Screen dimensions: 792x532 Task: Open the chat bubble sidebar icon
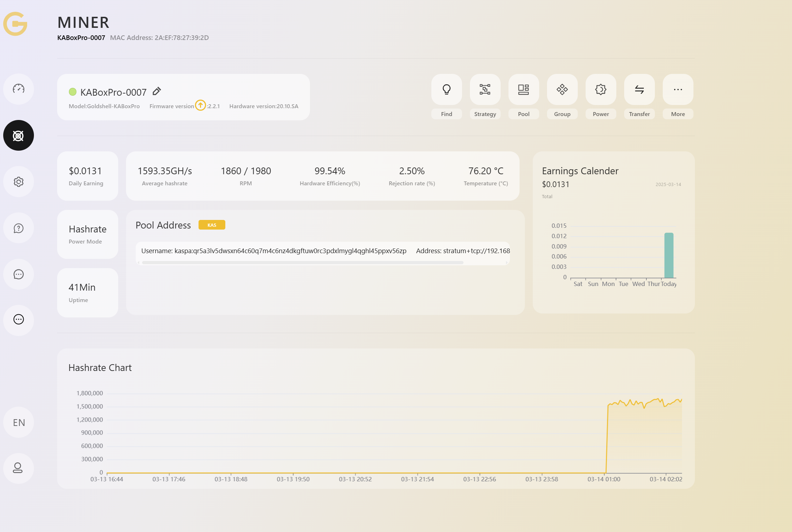click(19, 274)
